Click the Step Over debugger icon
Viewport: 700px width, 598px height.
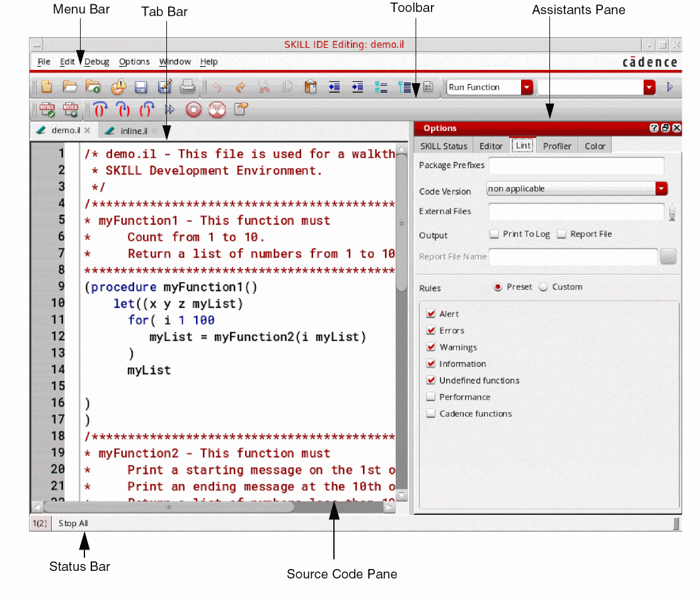point(101,110)
